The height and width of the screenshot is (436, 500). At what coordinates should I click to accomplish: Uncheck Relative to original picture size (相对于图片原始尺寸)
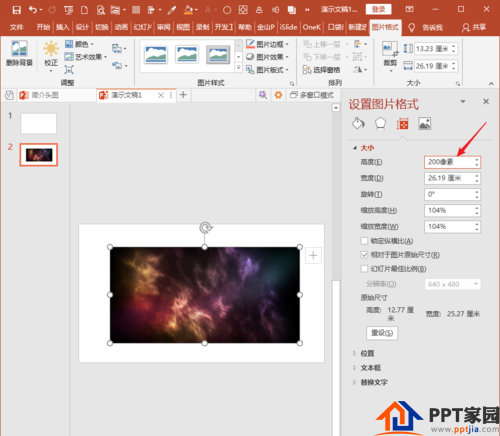tap(364, 255)
